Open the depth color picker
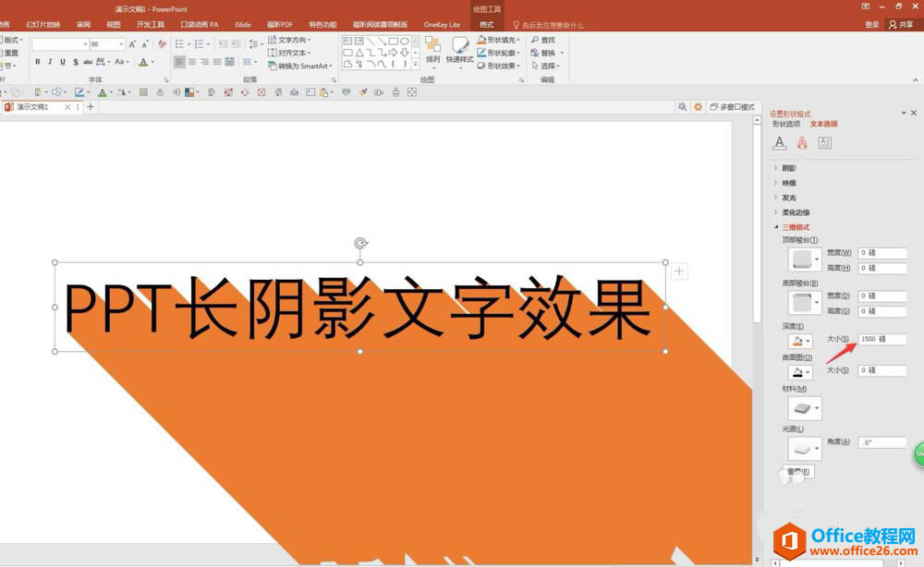This screenshot has height=567, width=924. 800,341
